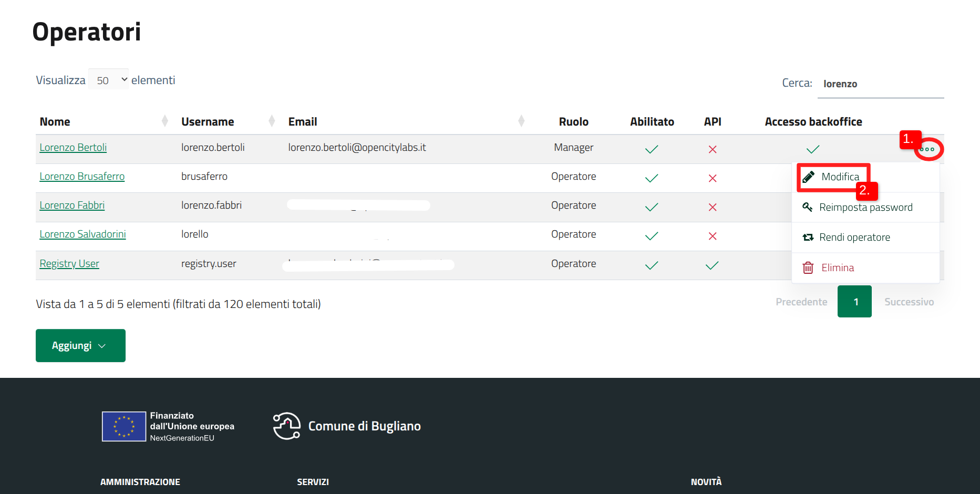This screenshot has width=980, height=494.
Task: Click the trash bin icon next to Elimina
Action: (808, 267)
